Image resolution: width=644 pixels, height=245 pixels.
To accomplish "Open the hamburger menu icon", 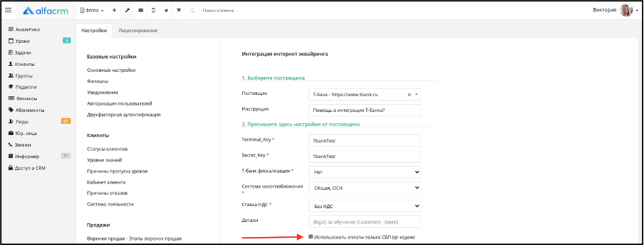I will point(8,11).
